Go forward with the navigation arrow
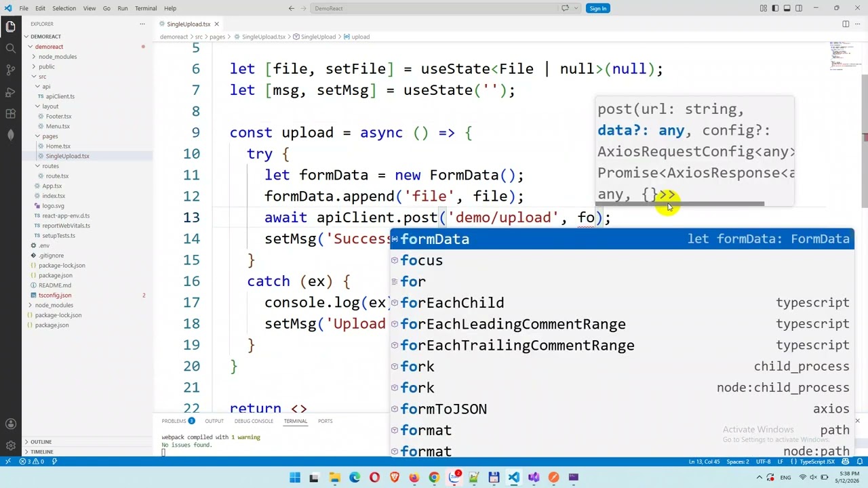 tap(303, 8)
